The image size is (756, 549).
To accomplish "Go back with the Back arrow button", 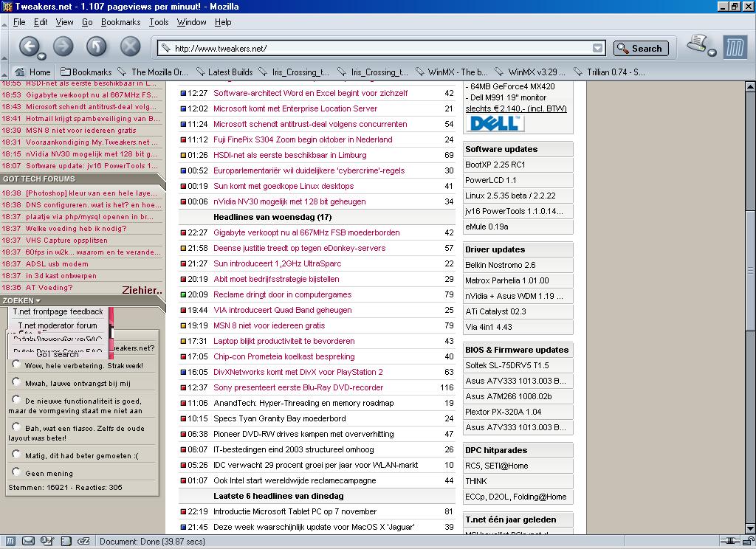I will coord(29,46).
